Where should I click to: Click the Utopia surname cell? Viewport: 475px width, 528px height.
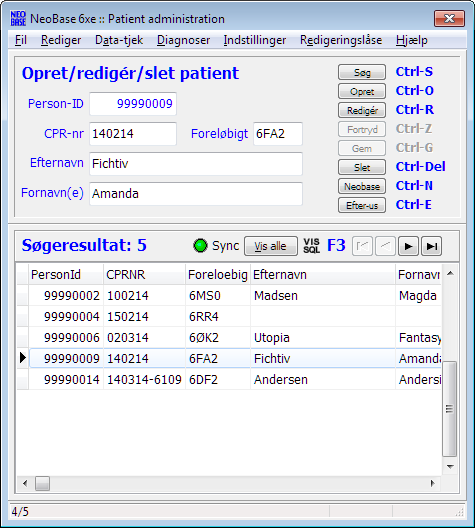click(x=323, y=337)
